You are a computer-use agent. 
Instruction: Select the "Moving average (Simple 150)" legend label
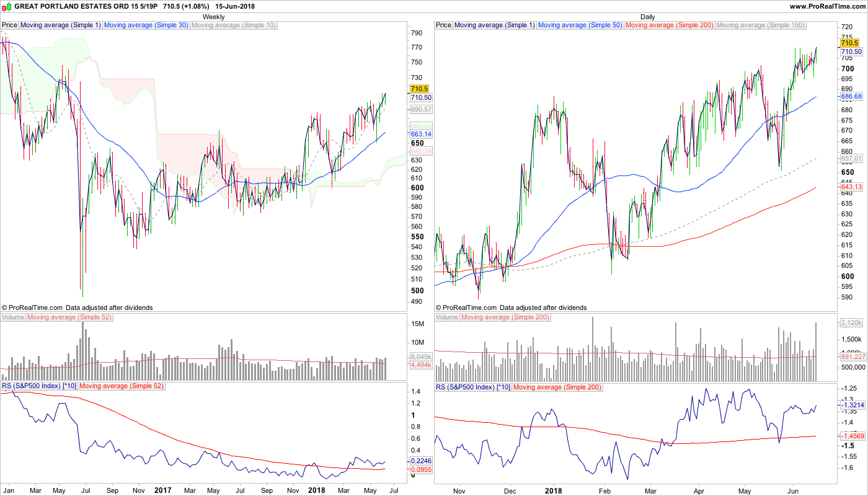pos(761,25)
